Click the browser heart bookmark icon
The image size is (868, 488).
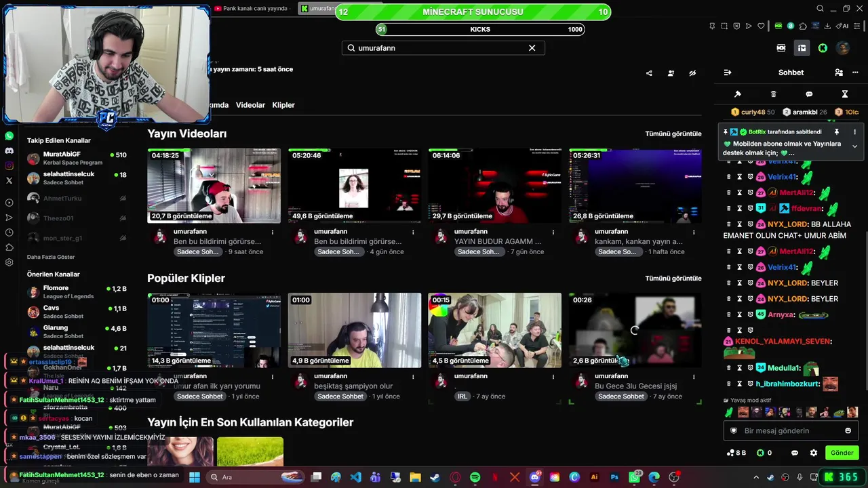click(x=762, y=26)
